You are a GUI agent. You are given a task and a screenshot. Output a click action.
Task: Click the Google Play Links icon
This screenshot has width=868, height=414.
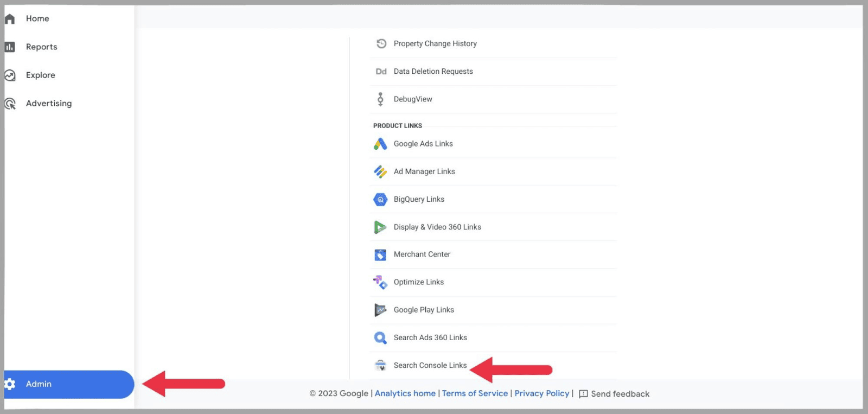(x=380, y=310)
